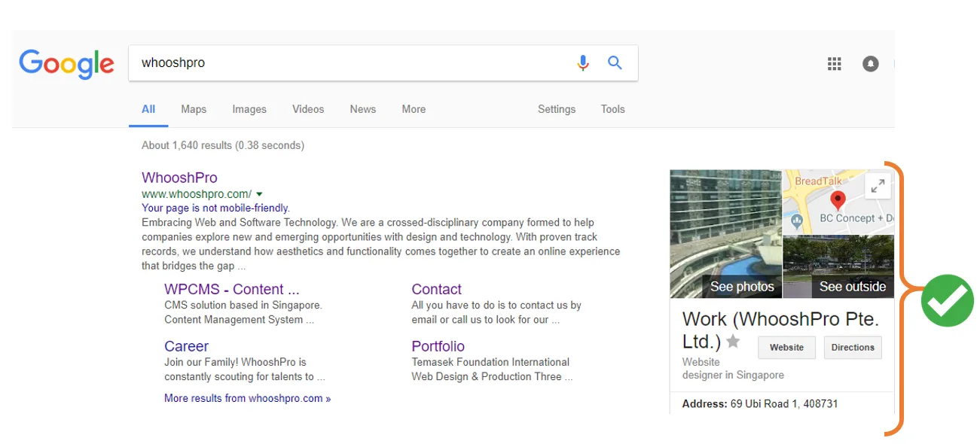Screen dimensions: 980x444
Task: Click the map thumbnail showing BreadTalk
Action: click(838, 202)
